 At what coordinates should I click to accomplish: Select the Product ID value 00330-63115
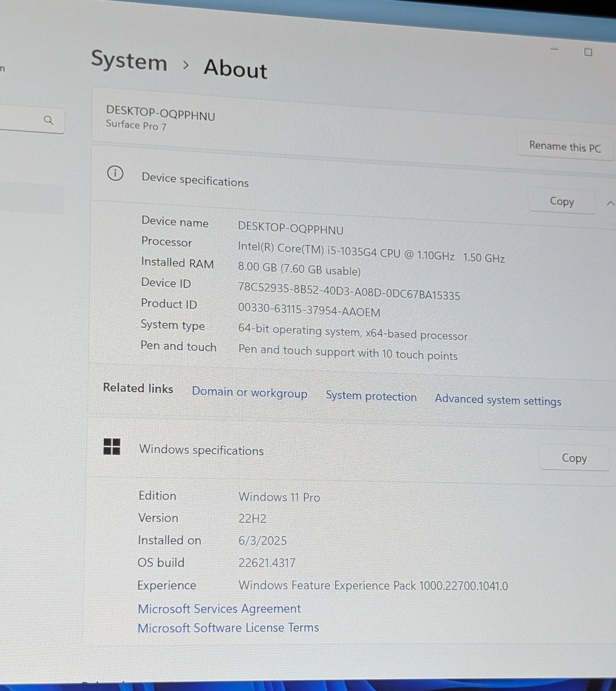tap(309, 310)
